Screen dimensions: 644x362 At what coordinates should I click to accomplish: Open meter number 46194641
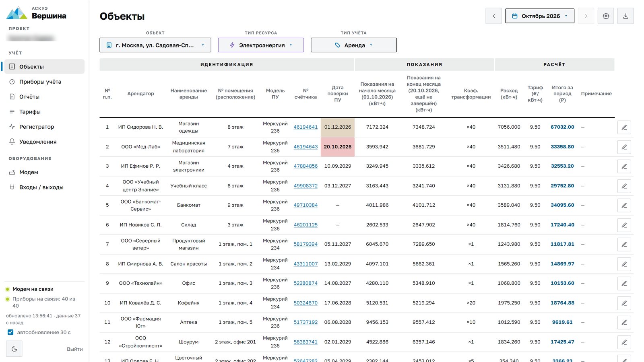tap(305, 127)
